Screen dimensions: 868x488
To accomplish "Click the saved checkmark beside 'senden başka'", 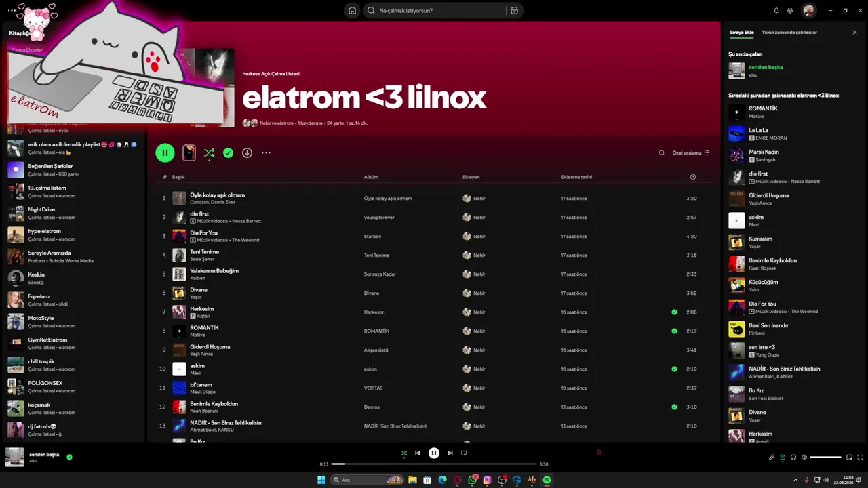I will (69, 457).
